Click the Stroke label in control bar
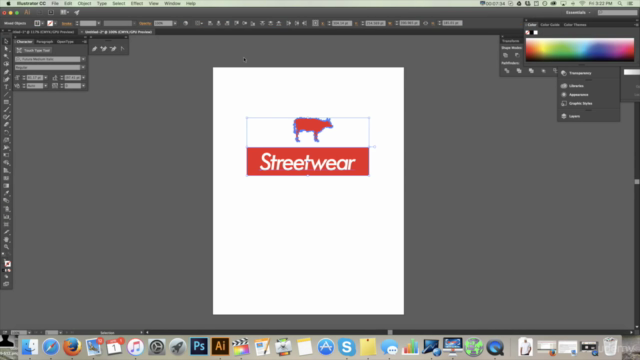Viewport: 640px width, 360px height. pos(67,23)
